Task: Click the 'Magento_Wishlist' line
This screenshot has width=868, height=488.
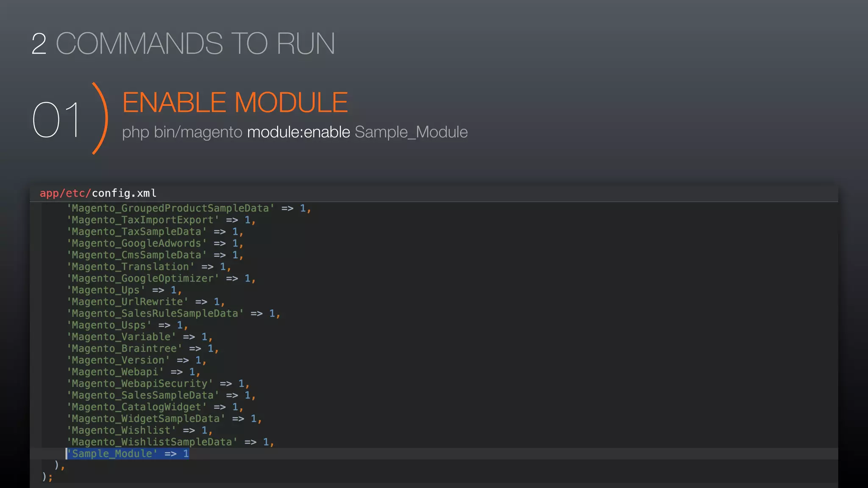Action: coord(139,430)
